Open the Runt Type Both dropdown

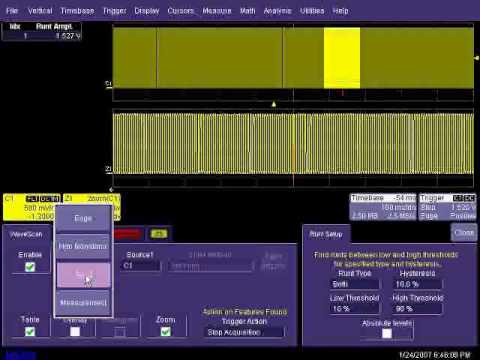coord(355,284)
